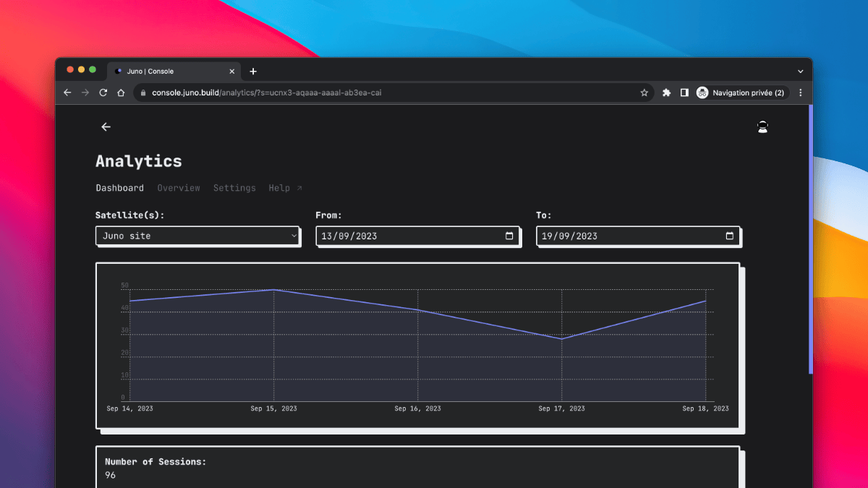Expand the Satellite(s) Juno site dropdown
Viewport: 868px width, 488px height.
point(197,236)
